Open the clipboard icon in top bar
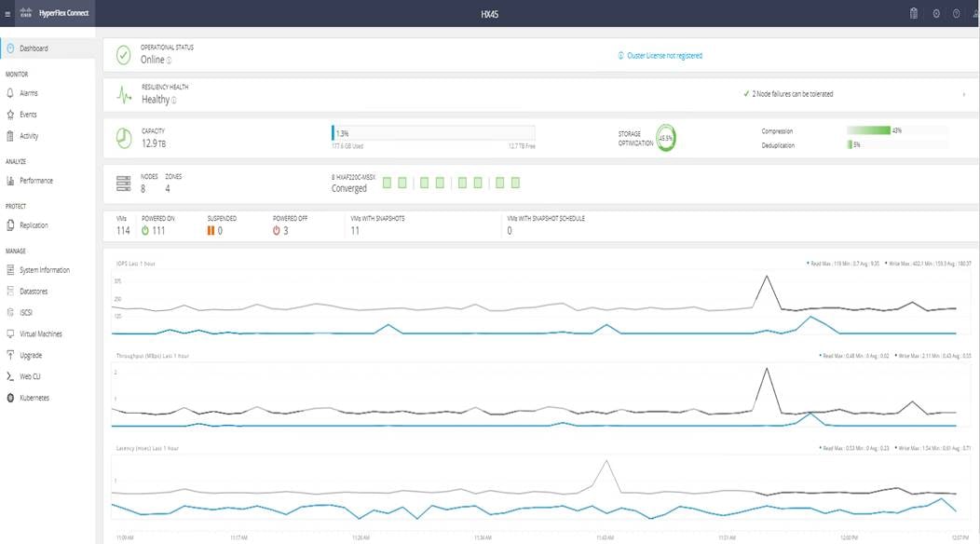 [x=914, y=13]
